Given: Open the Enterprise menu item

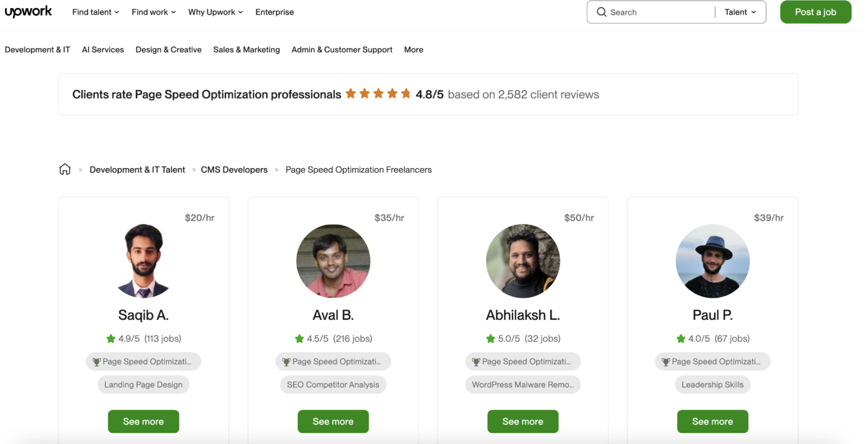Looking at the screenshot, I should tap(274, 12).
